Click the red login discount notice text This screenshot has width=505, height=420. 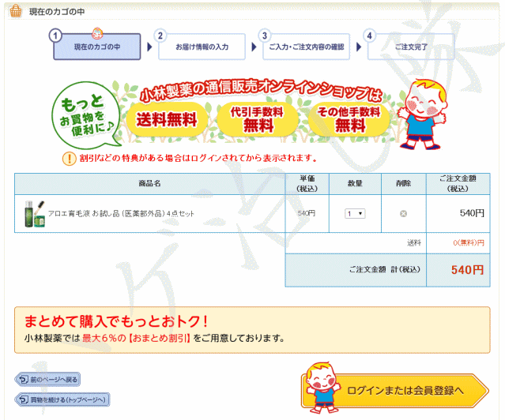pos(198,158)
